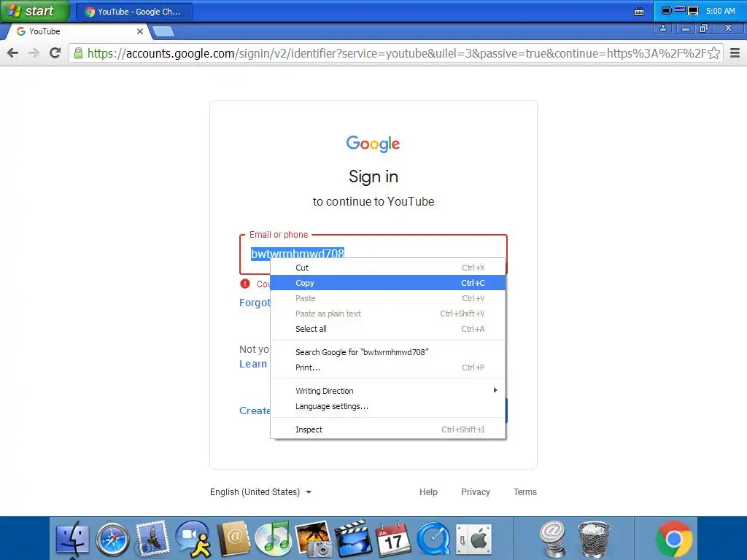Viewport: 747px width, 560px height.
Task: Search Google for "bwtwrmhmwd708"
Action: tap(388, 352)
